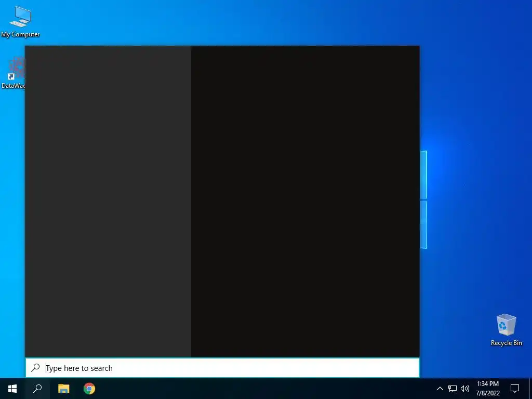Open File Explorer from the taskbar
Image resolution: width=532 pixels, height=399 pixels.
[63, 389]
